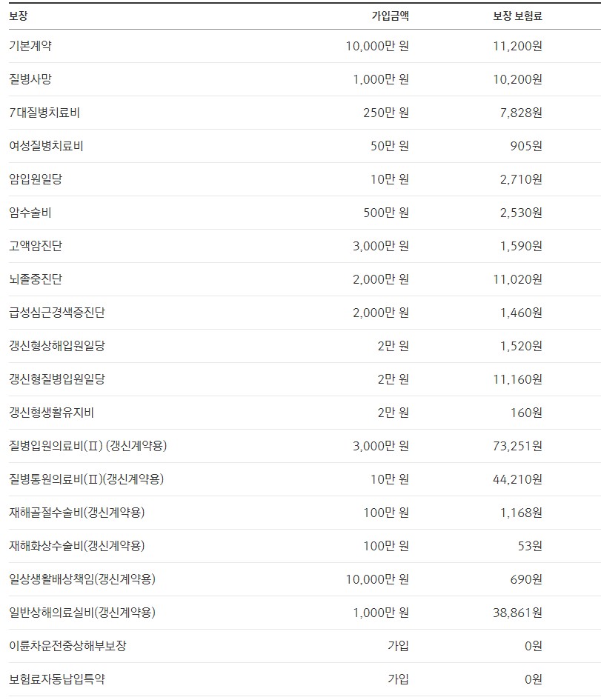Select the 기본계약 row label

pyautogui.click(x=30, y=46)
